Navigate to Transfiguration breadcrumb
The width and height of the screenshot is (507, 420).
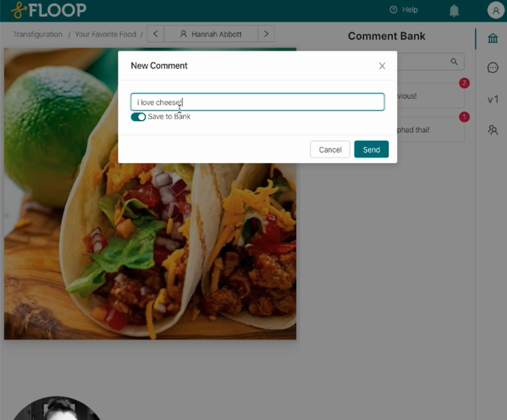37,34
